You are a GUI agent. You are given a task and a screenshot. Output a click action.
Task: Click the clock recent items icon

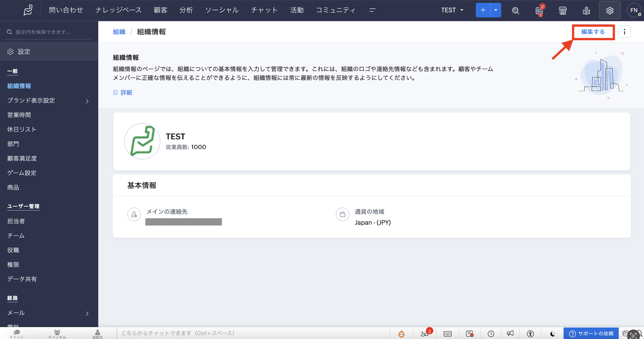click(491, 333)
